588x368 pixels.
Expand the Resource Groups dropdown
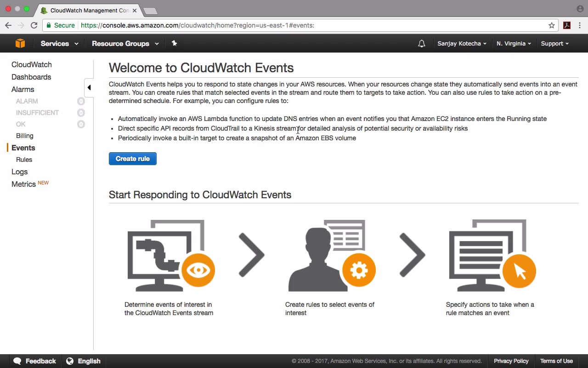[125, 44]
